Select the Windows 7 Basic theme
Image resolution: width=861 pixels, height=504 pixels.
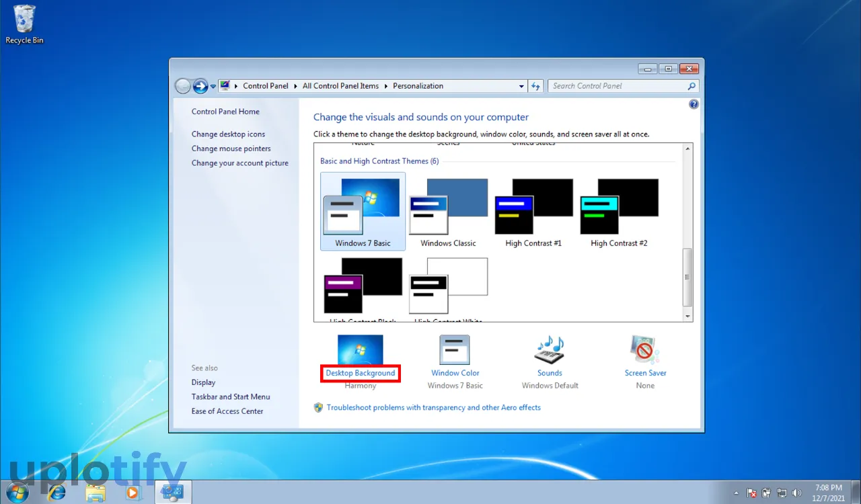(x=363, y=211)
